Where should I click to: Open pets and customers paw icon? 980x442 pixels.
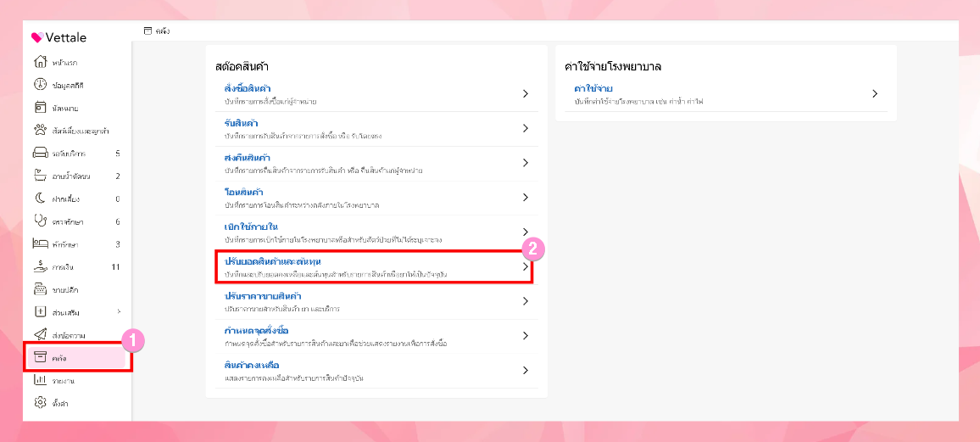pyautogui.click(x=40, y=130)
